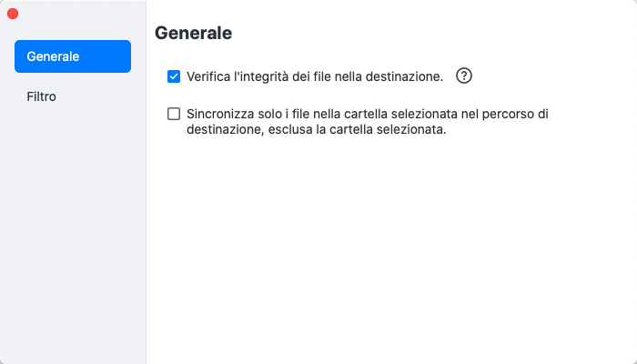Image resolution: width=637 pixels, height=364 pixels.
Task: Click the white checkmark in the blue checkbox
Action: [174, 76]
